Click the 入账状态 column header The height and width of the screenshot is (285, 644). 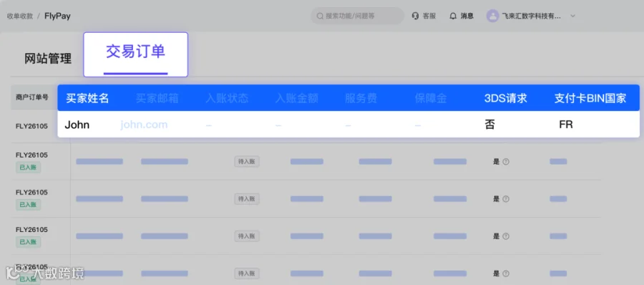click(227, 98)
